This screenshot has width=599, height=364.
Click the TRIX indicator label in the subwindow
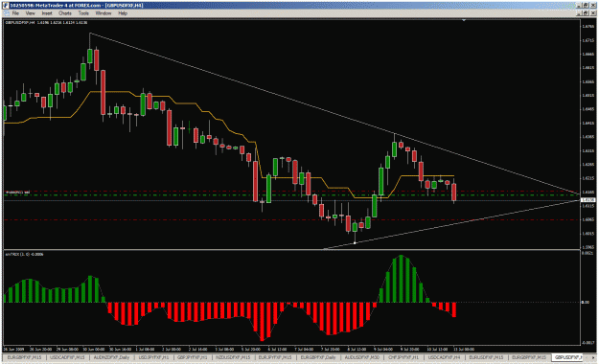pos(24,254)
